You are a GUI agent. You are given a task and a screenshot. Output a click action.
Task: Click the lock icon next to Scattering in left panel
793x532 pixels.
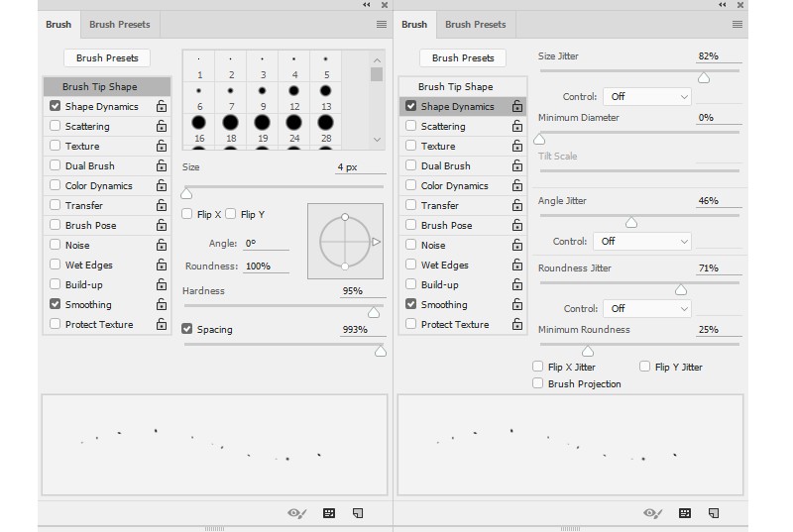(x=162, y=127)
